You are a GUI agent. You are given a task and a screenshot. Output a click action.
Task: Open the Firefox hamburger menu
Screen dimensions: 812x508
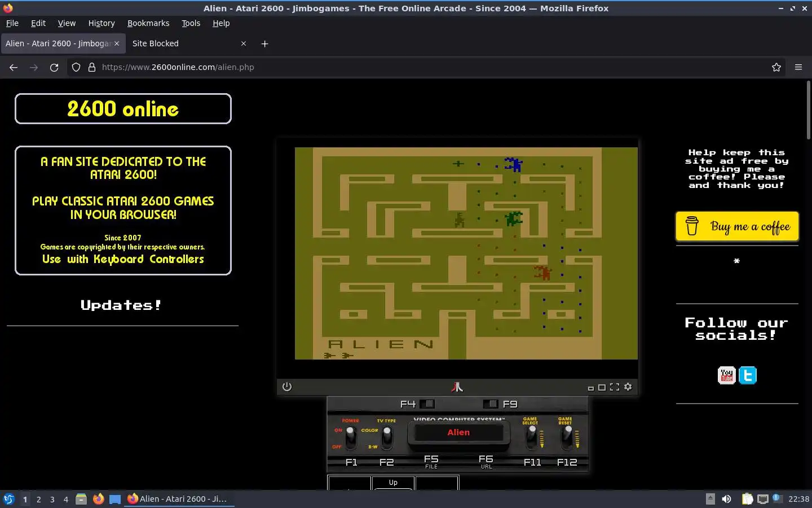click(x=798, y=67)
